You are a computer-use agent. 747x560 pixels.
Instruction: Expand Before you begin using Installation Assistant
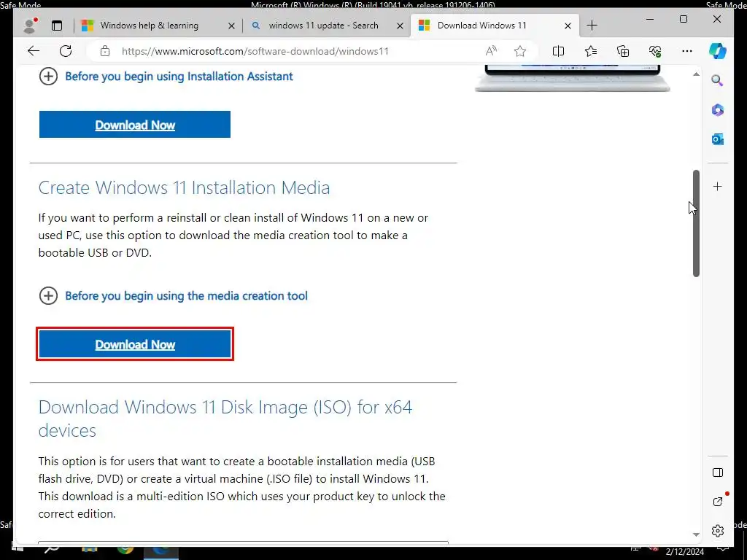click(166, 76)
